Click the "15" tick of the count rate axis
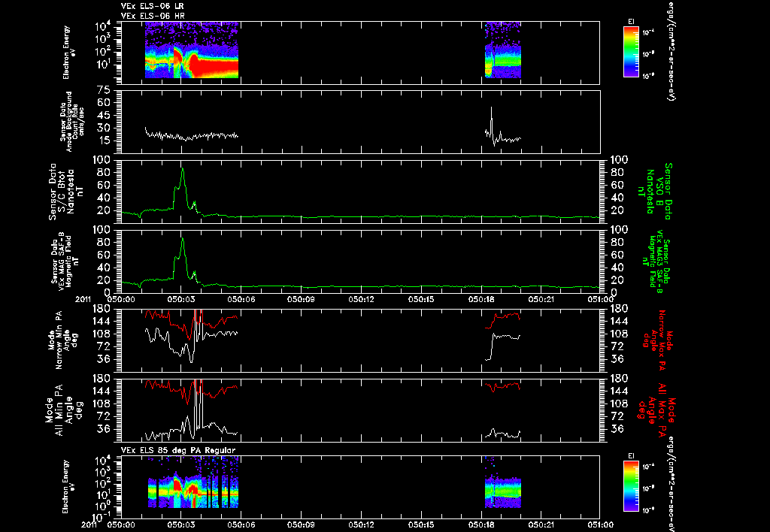 (104, 141)
